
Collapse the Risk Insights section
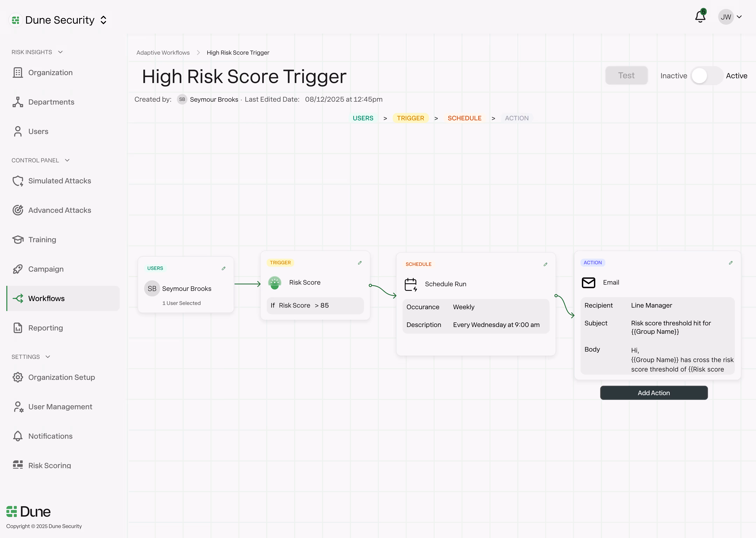(x=60, y=52)
